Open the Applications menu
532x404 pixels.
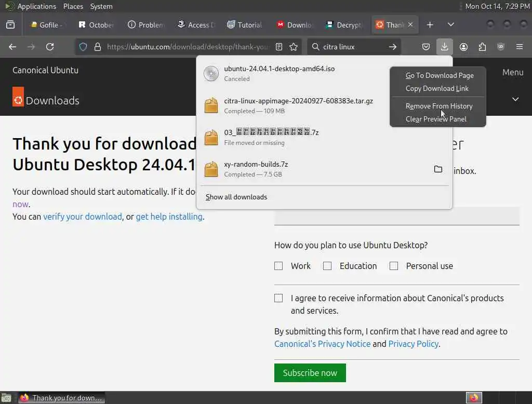click(37, 6)
